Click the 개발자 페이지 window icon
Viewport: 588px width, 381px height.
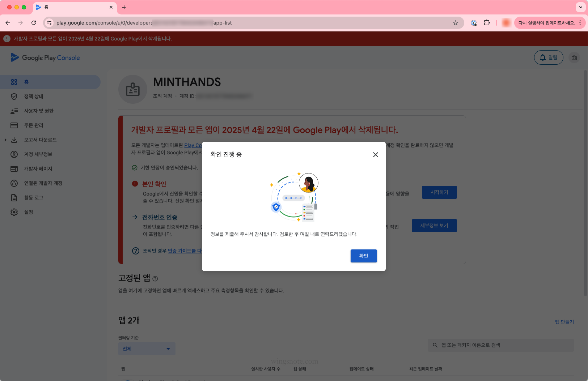(14, 169)
